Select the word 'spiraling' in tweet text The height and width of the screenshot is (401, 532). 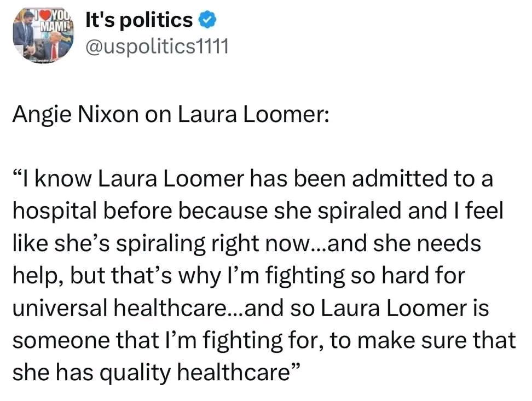161,244
